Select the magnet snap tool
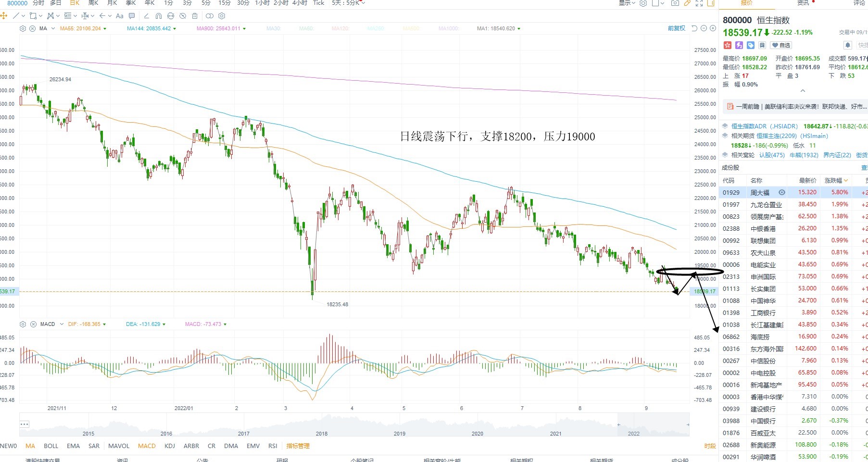The width and height of the screenshot is (868, 462). pos(159,16)
